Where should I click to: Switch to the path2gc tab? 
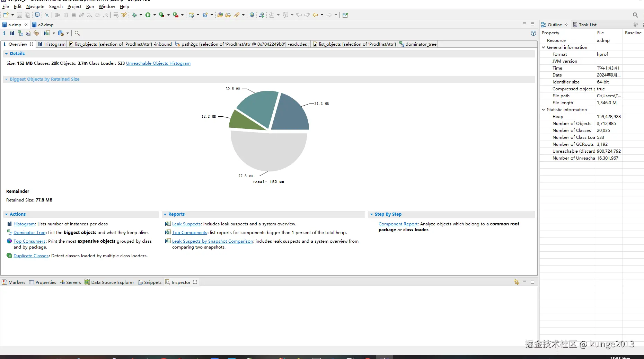click(242, 44)
